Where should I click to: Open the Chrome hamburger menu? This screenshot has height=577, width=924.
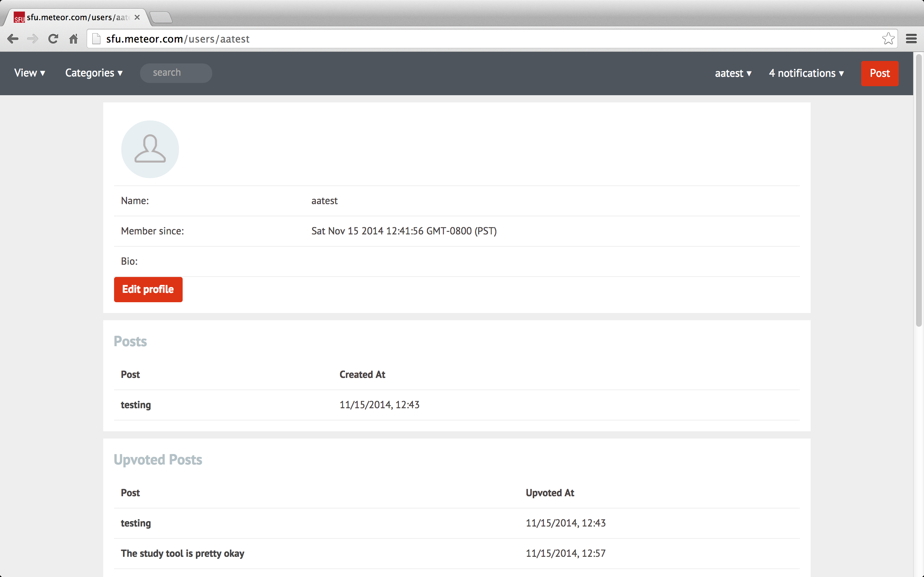tap(911, 39)
